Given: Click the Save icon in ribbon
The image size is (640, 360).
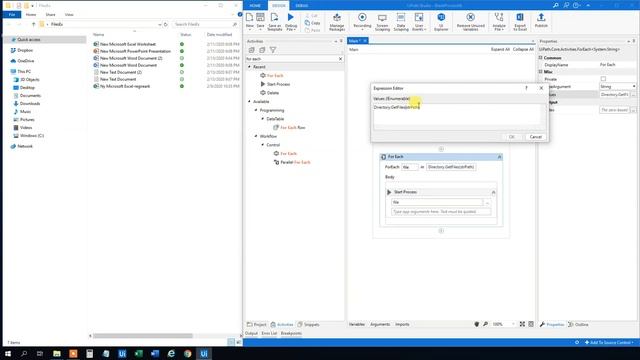Looking at the screenshot, I should (x=260, y=18).
